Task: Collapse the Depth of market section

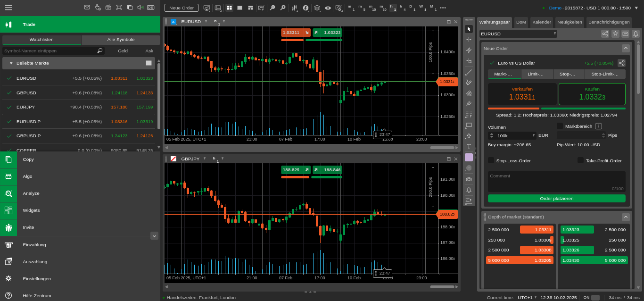Action: 626,217
